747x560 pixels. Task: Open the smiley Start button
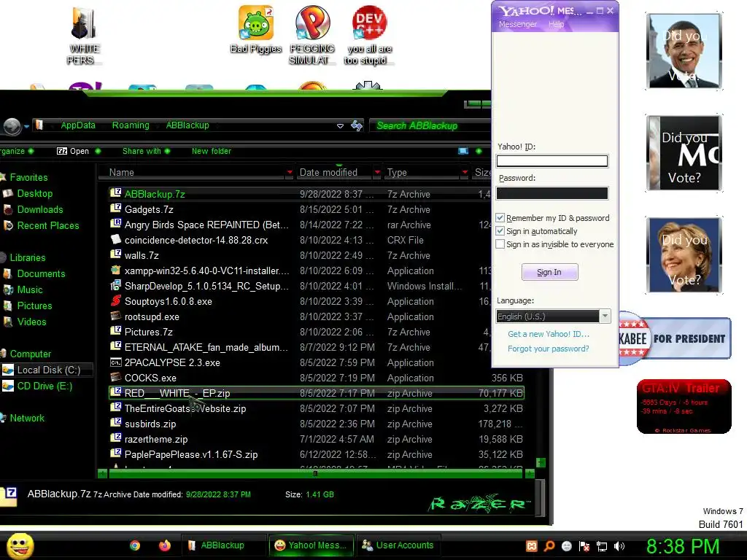(20, 545)
